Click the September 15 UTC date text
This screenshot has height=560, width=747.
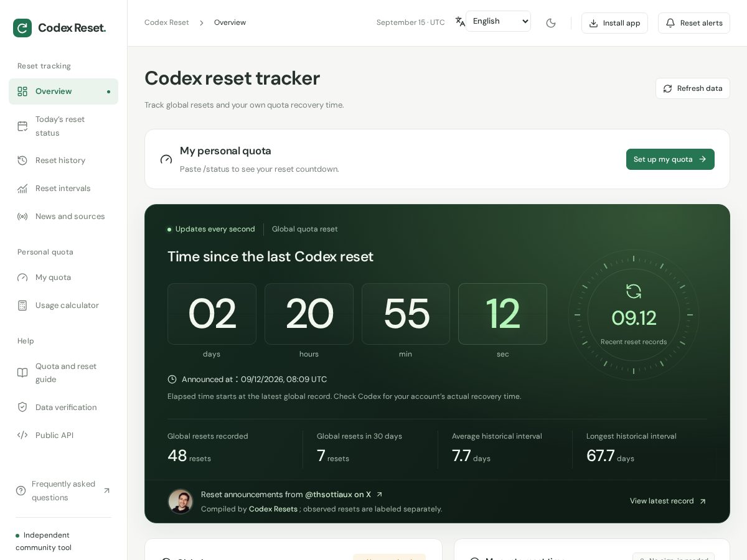pyautogui.click(x=411, y=22)
